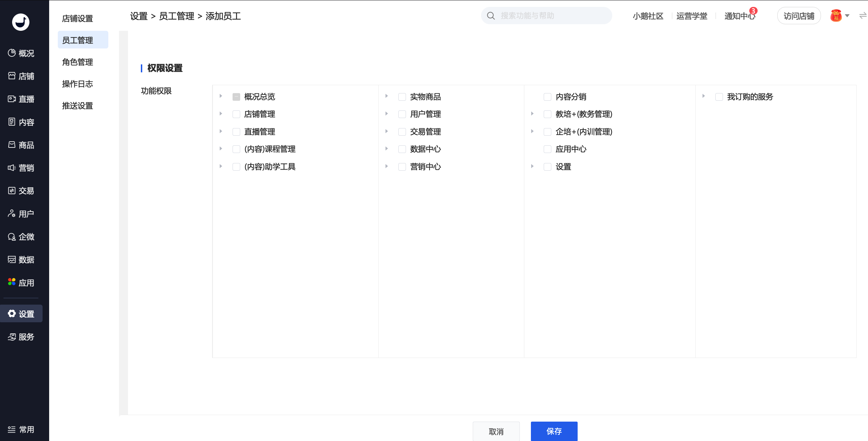This screenshot has height=441, width=868.
Task: Focus the 搜索功能与帮助 search field
Action: [x=546, y=16]
